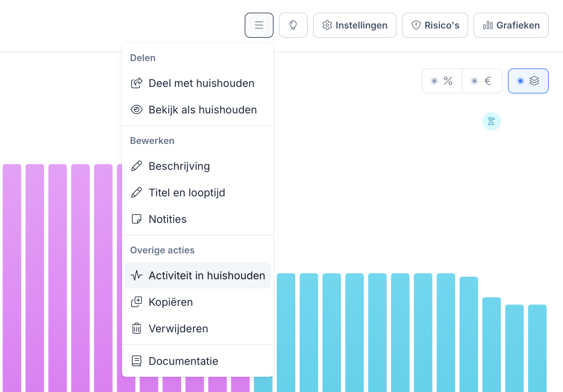Click the eye icon for Bekijk als huishouden
This screenshot has width=563, height=392.
point(137,109)
